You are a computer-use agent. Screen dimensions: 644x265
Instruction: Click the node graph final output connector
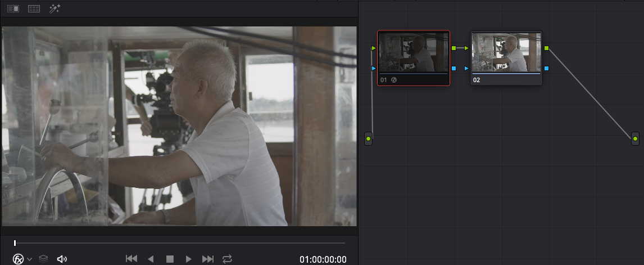636,138
